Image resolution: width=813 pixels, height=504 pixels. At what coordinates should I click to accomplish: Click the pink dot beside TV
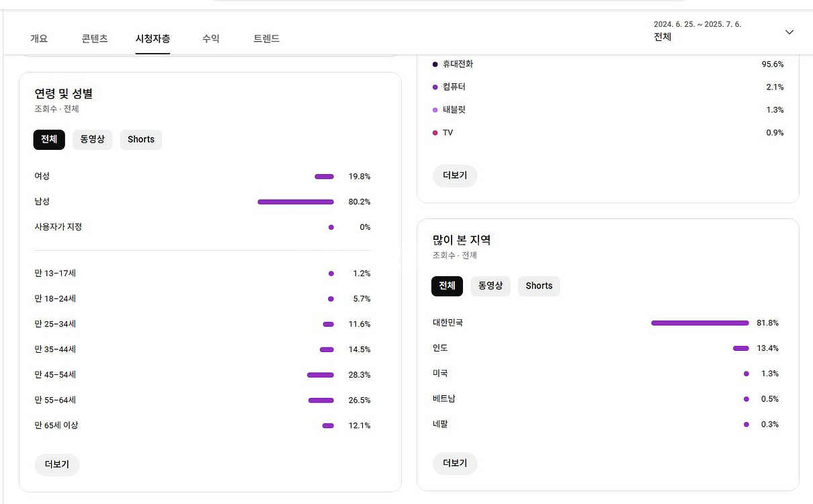point(435,133)
